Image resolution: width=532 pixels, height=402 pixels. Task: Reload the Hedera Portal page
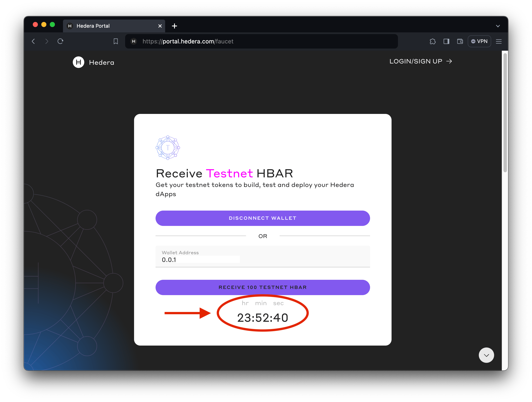click(60, 41)
